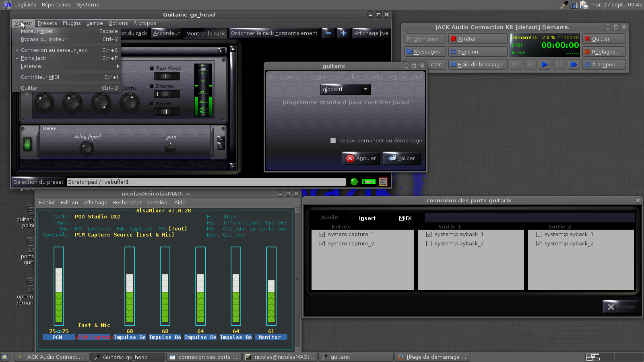The height and width of the screenshot is (362, 644).
Task: Click the blue minus rack button in Guitarix
Action: click(x=328, y=33)
